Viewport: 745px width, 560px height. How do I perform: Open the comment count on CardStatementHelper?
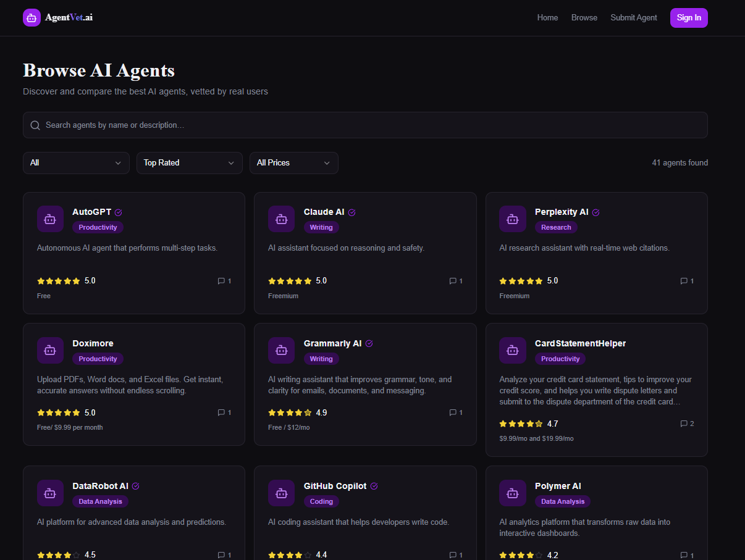pyautogui.click(x=683, y=424)
